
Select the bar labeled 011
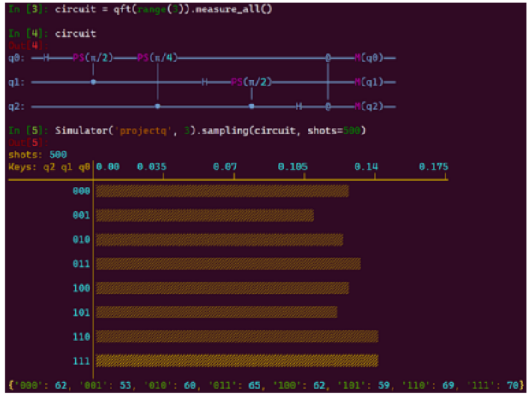228,264
